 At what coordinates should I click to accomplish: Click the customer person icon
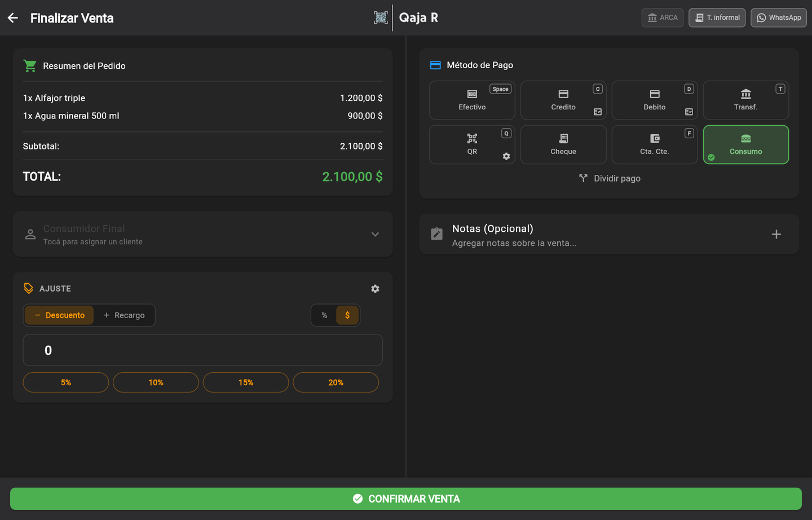click(30, 234)
